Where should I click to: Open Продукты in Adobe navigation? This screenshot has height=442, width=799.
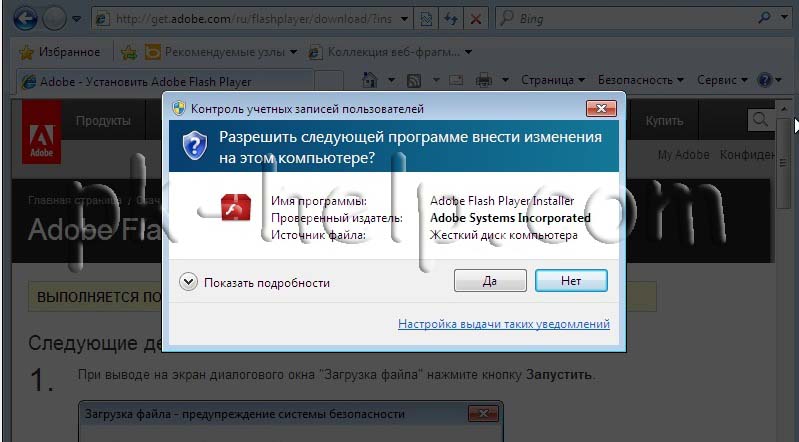(103, 121)
